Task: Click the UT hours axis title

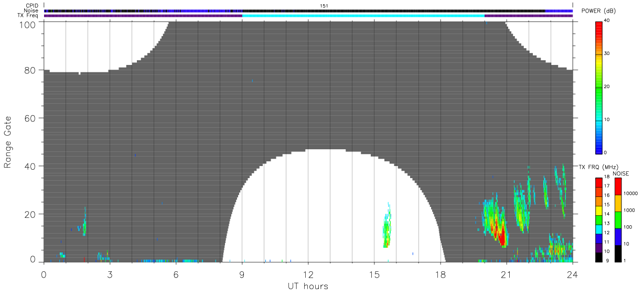Action: click(x=308, y=286)
